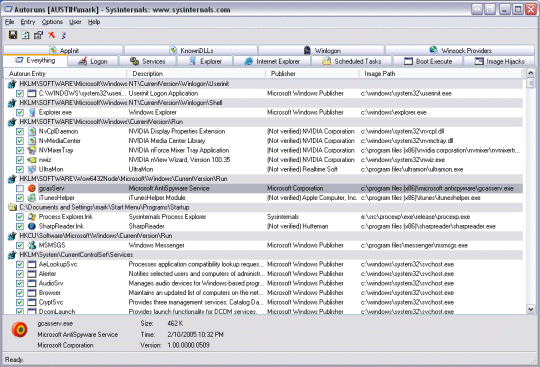Select the gcasServ entry's red icon
540x367 pixels.
(x=32, y=188)
